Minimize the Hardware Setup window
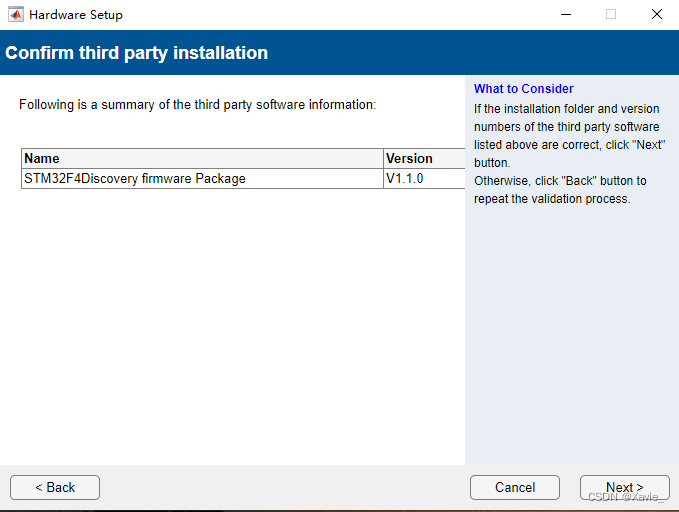 click(566, 14)
